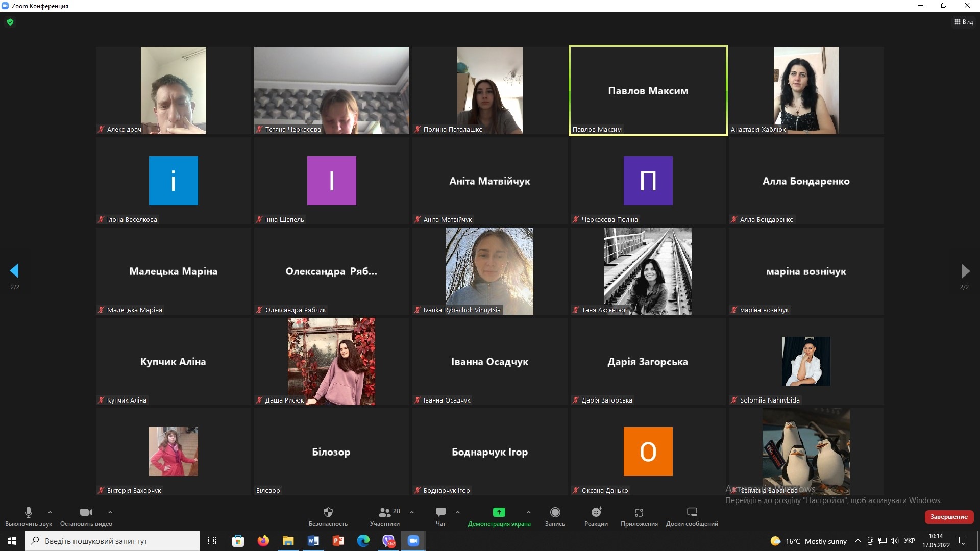Click the green encryption shield icon

(x=10, y=22)
